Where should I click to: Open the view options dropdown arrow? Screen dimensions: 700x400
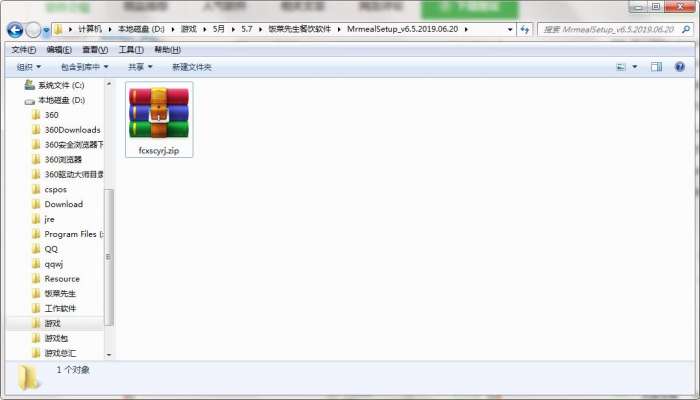[x=635, y=67]
